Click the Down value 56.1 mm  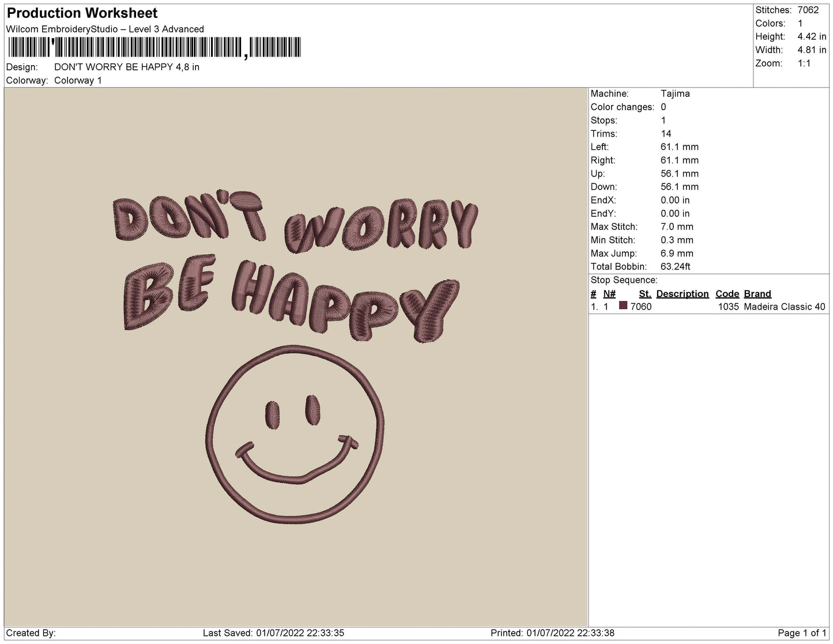[x=680, y=186]
